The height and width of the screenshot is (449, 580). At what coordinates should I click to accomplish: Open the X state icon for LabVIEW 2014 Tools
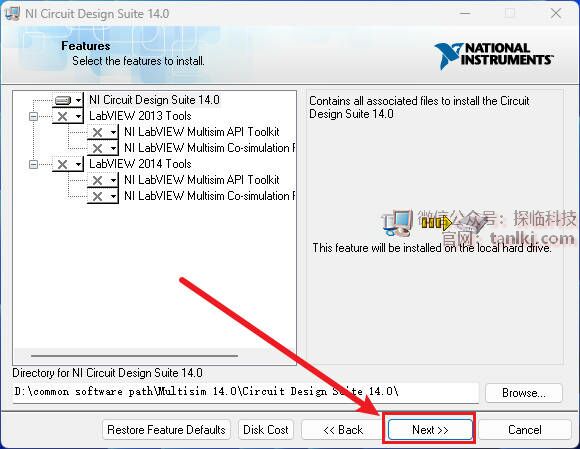pos(68,164)
